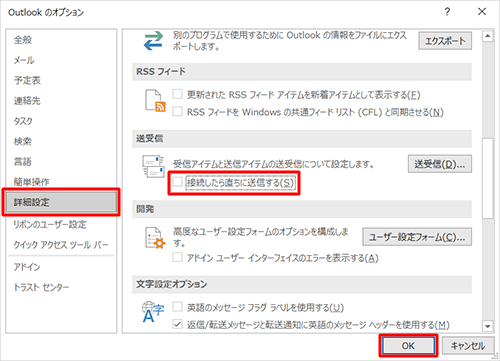Select メール category in sidebar

(61, 60)
